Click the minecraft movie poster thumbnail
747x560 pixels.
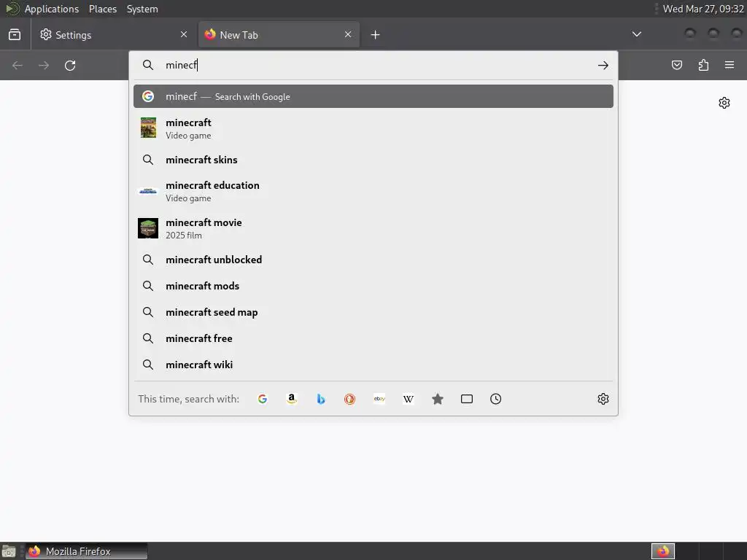coord(148,228)
